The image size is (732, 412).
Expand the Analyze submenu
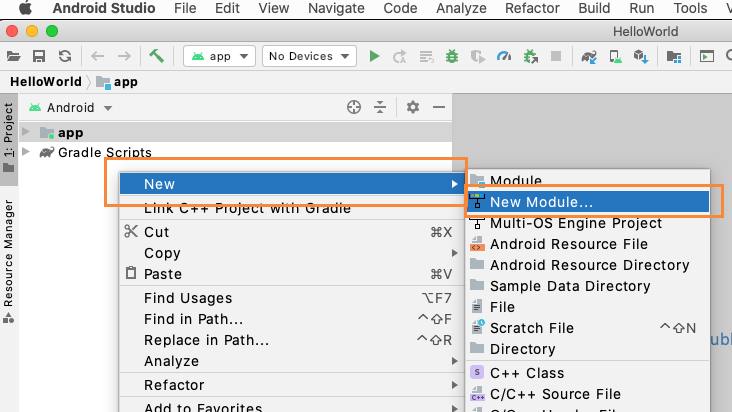tap(292, 361)
